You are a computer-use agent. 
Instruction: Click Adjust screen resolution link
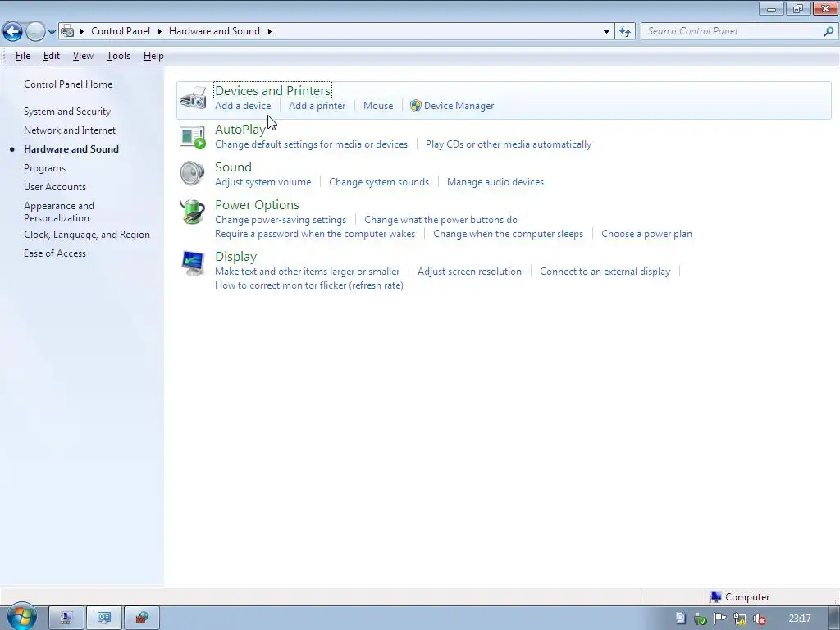pos(469,272)
